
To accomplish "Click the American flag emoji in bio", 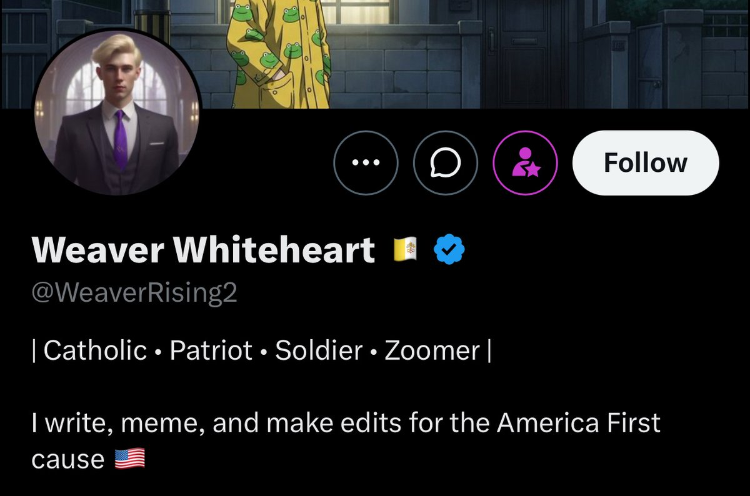I will (x=130, y=459).
